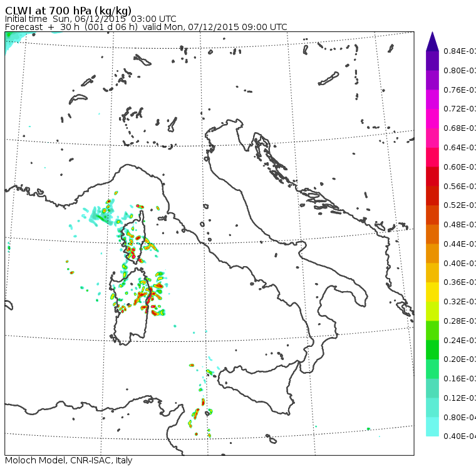Pick the red band between 0.56E-03 and 0.60E-03

click(432, 176)
